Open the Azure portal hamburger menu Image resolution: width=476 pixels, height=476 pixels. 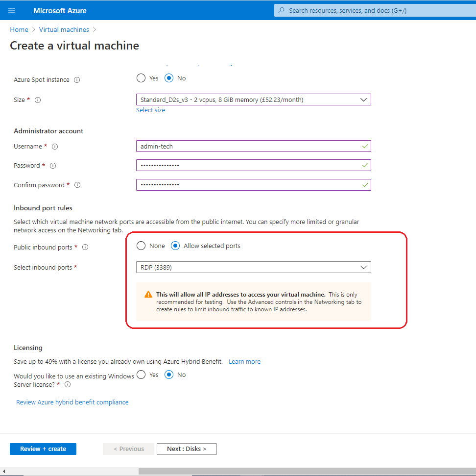coord(12,11)
